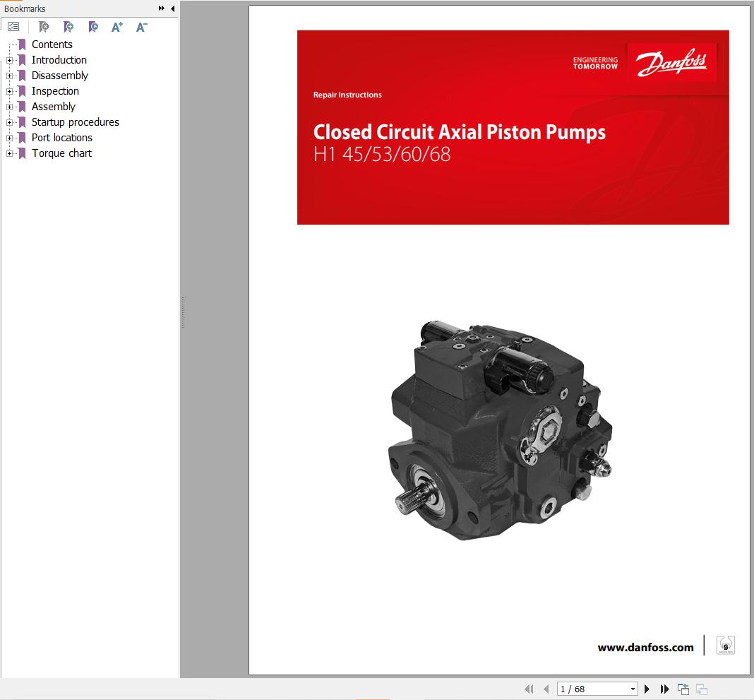Select the Port locations bookmark

(61, 138)
